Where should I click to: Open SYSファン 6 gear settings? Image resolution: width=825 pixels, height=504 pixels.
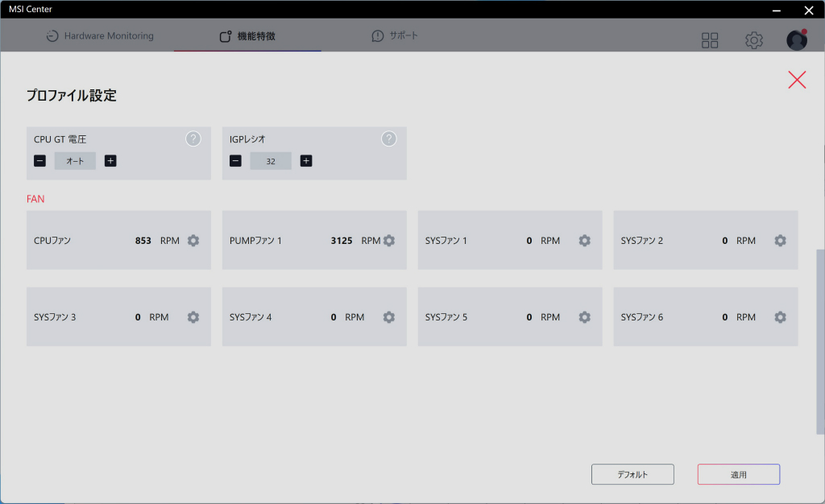pyautogui.click(x=780, y=317)
